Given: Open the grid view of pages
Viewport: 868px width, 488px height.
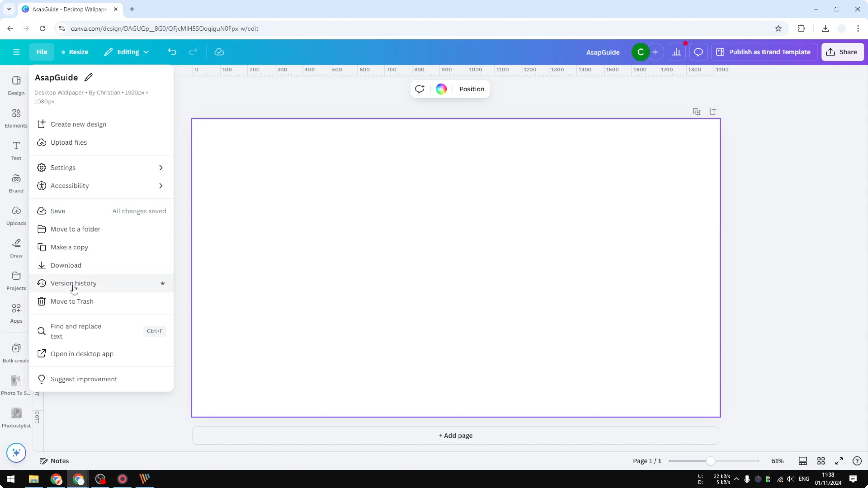Looking at the screenshot, I should (821, 461).
